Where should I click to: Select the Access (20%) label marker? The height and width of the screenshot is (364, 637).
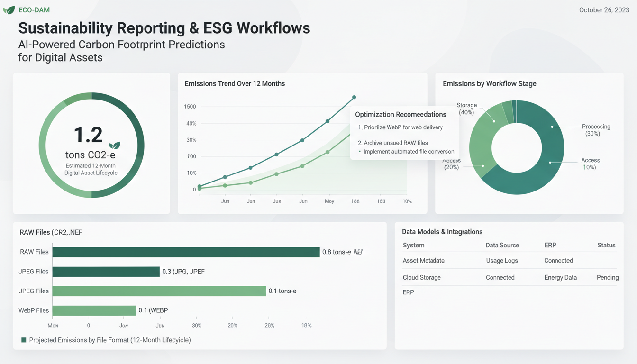coord(482,166)
